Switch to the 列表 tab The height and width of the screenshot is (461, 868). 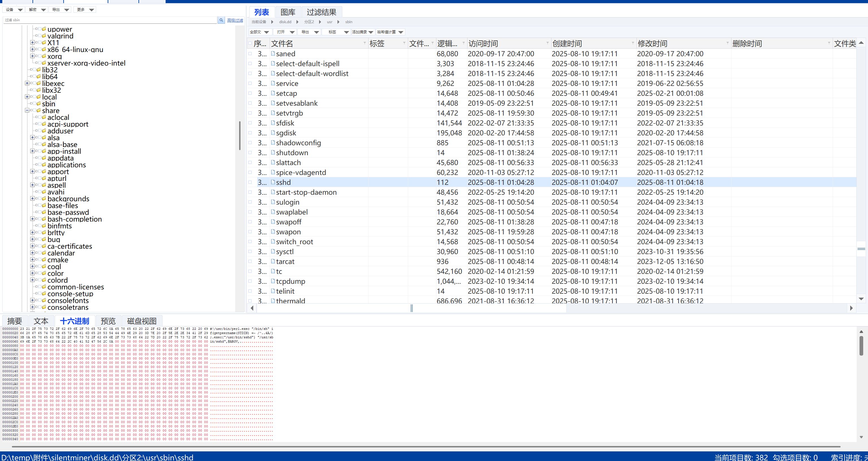(262, 12)
